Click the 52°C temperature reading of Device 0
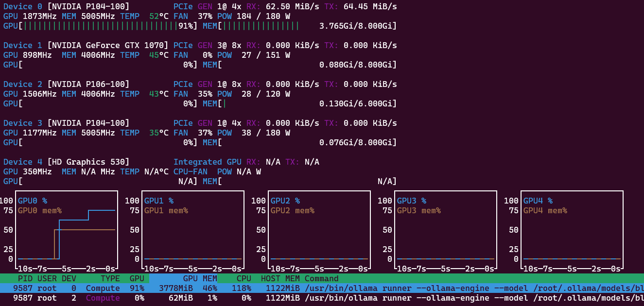Image resolution: width=644 pixels, height=306 pixels. coord(158,16)
